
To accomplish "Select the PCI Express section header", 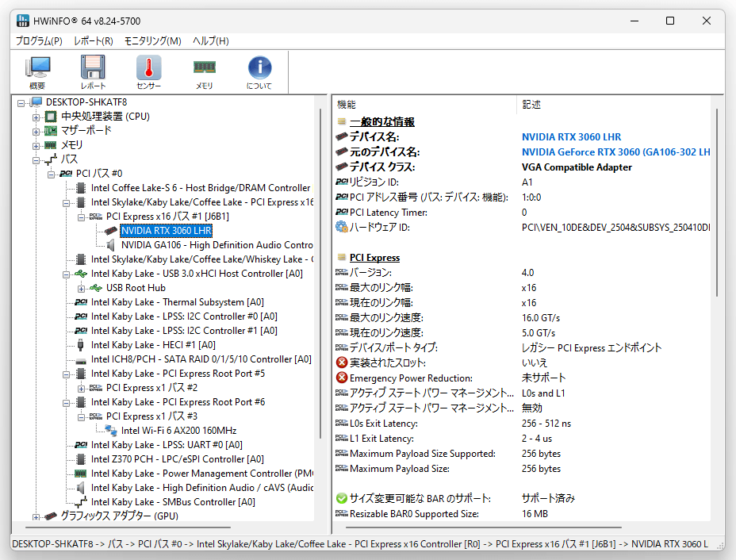I will click(x=374, y=258).
